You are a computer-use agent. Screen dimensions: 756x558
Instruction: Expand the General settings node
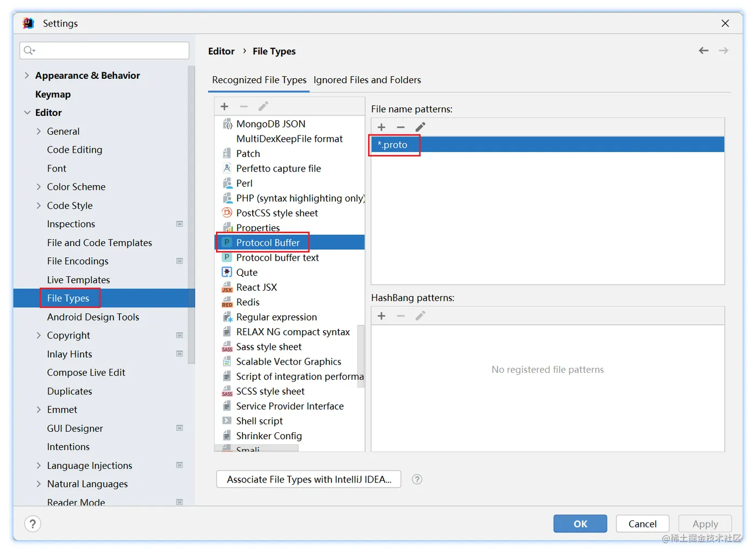[x=38, y=131]
